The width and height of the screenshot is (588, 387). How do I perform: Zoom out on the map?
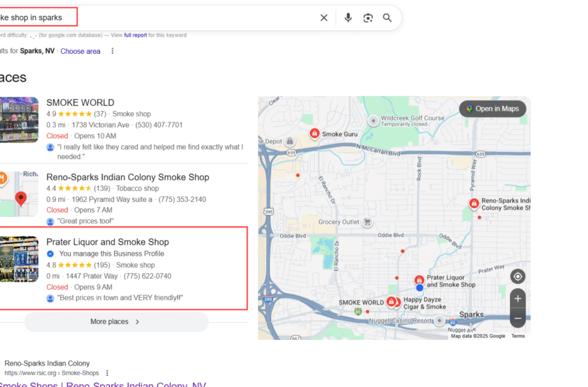517,319
